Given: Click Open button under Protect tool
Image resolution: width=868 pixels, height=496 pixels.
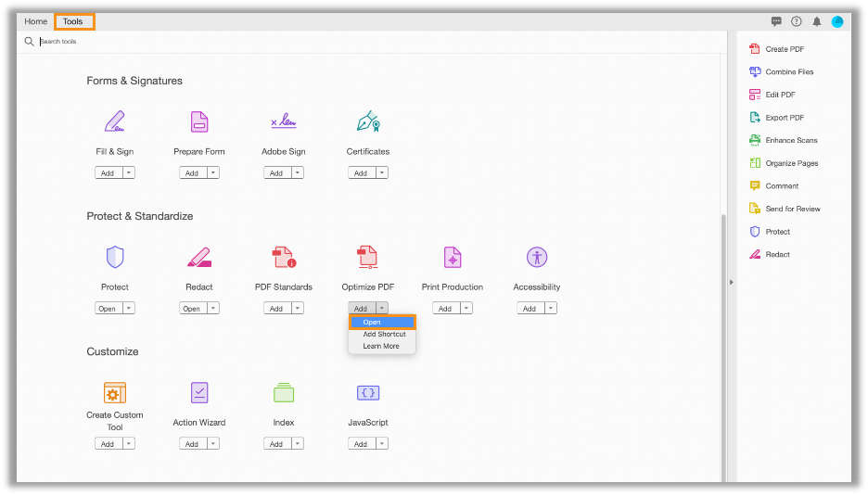Looking at the screenshot, I should [x=108, y=309].
